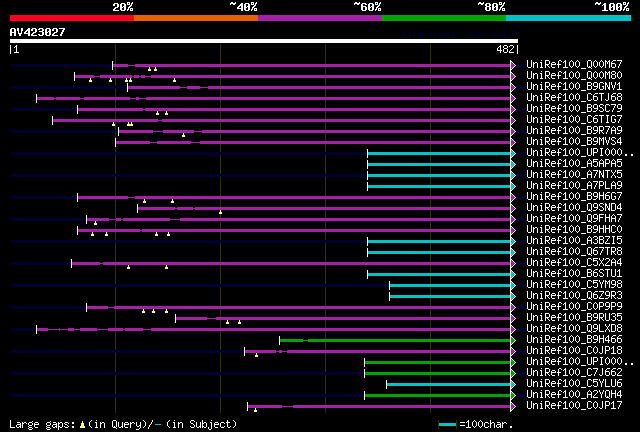This screenshot has width=640, height=432.
Task: Open the UniRef100_Q6Z9R3 hit label
Action: tap(574, 296)
